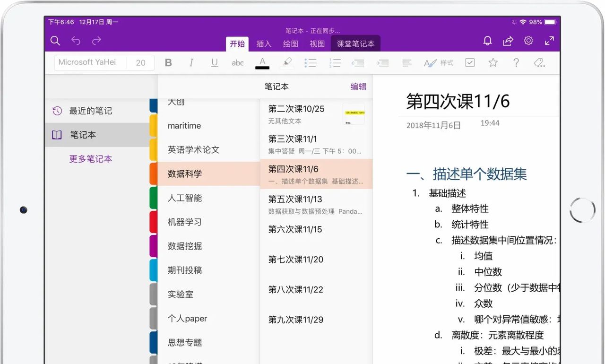Open the 英语学术论文 section
605x364 pixels.
[208, 150]
